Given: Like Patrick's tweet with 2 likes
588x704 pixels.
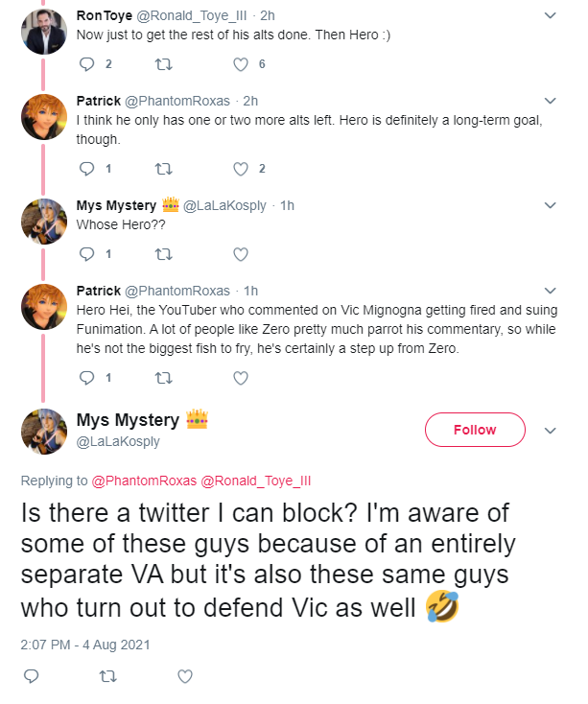Looking at the screenshot, I should pyautogui.click(x=241, y=169).
